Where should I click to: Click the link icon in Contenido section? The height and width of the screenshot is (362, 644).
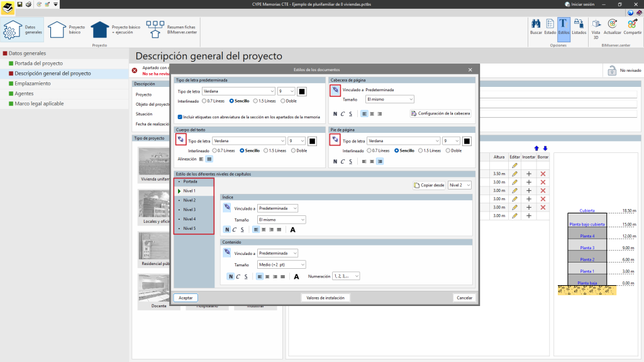(227, 252)
